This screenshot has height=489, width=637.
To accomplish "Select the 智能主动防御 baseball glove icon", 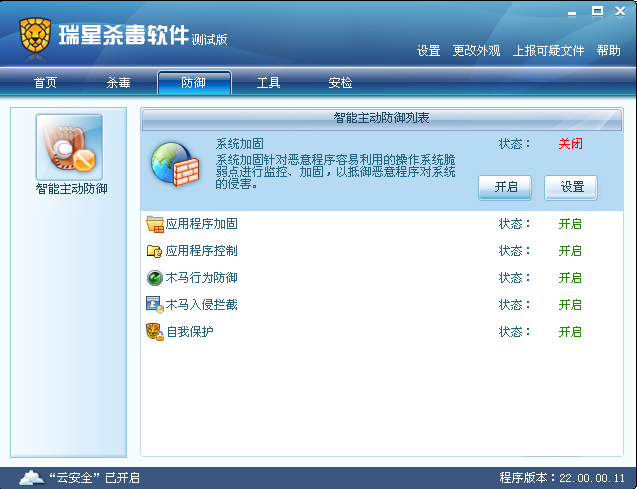I will (69, 147).
